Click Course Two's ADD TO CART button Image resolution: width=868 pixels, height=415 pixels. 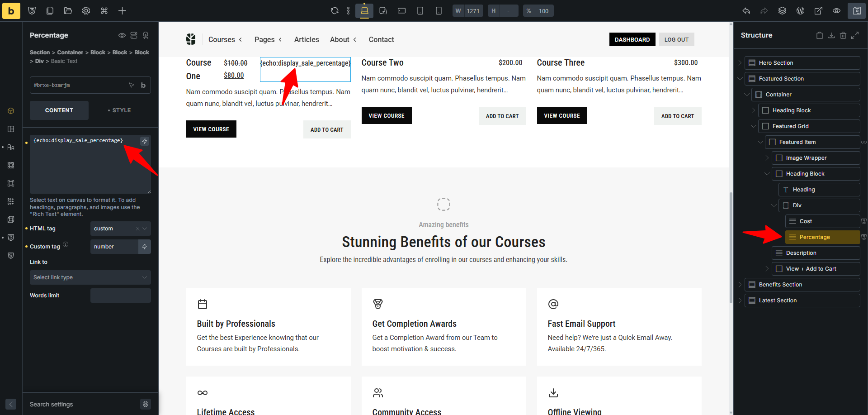[502, 116]
